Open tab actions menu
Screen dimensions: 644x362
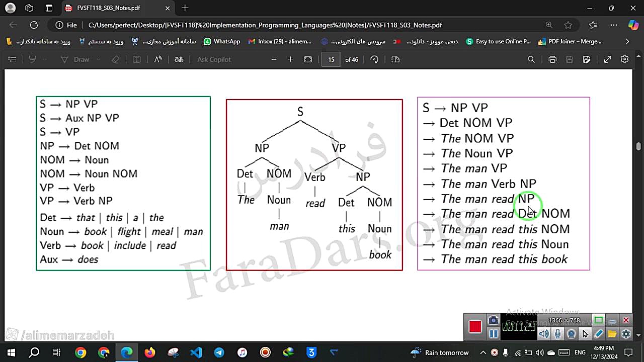[49, 8]
